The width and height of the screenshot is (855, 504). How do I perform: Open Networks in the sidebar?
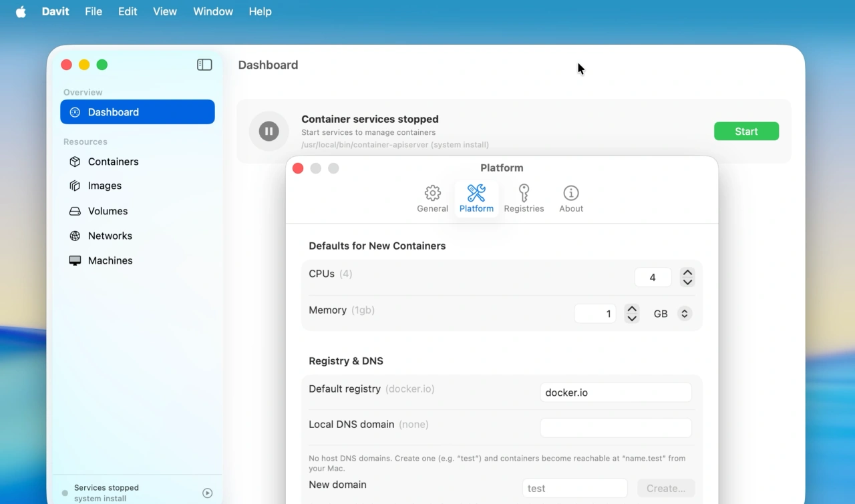[x=138, y=236]
